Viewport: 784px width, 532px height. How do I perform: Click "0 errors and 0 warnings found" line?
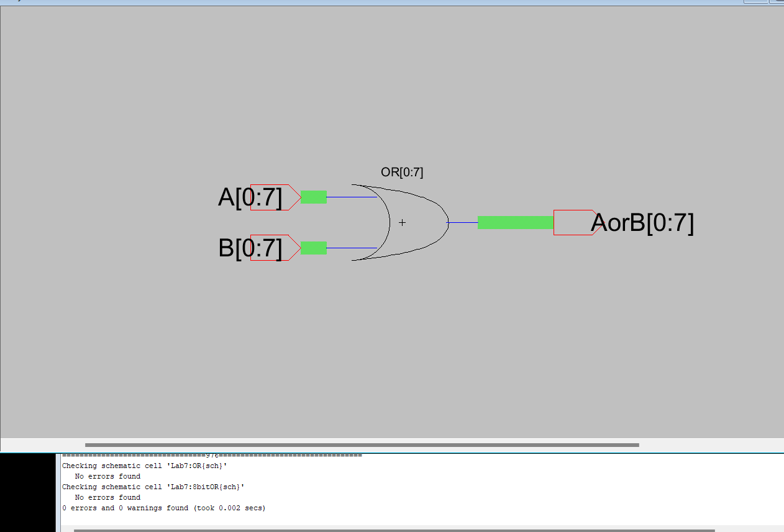pyautogui.click(x=163, y=508)
